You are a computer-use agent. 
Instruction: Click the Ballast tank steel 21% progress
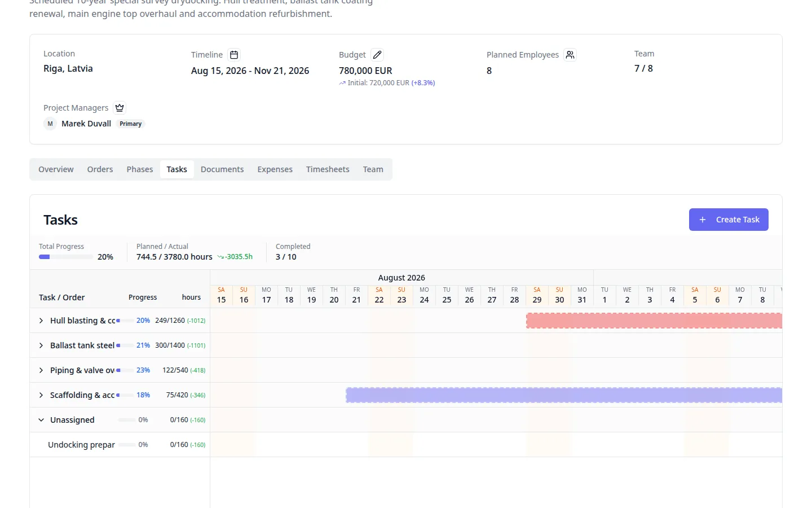coord(143,345)
